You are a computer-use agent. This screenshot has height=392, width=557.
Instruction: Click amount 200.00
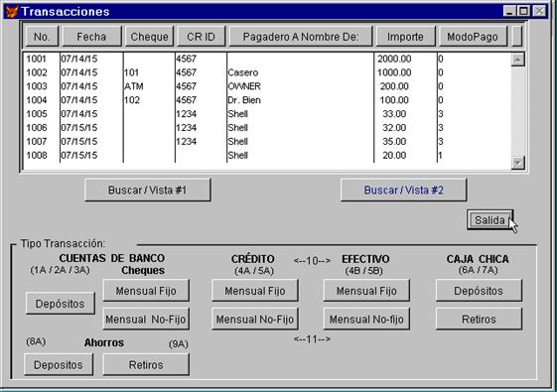point(394,86)
